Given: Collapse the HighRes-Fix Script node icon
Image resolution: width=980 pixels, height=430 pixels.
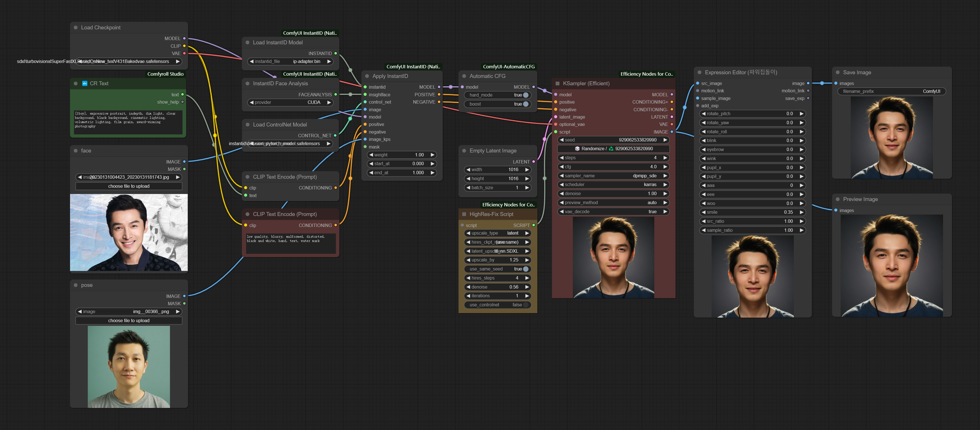Looking at the screenshot, I should [x=464, y=214].
